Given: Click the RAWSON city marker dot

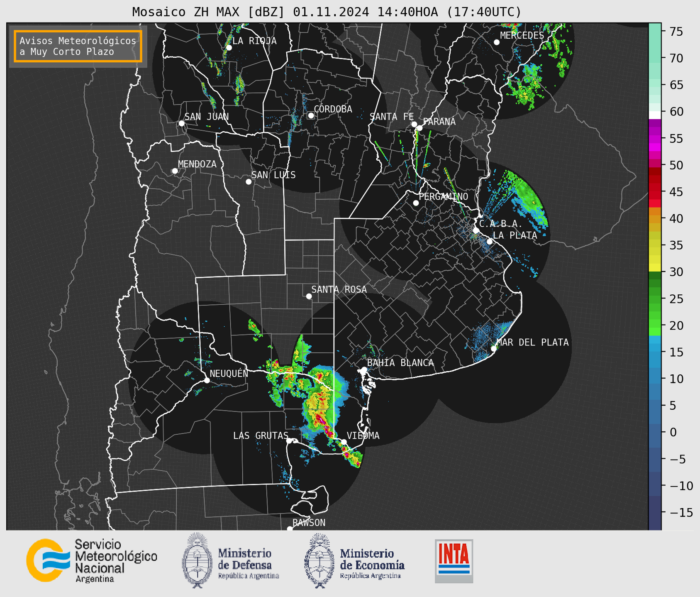Looking at the screenshot, I should tap(290, 528).
